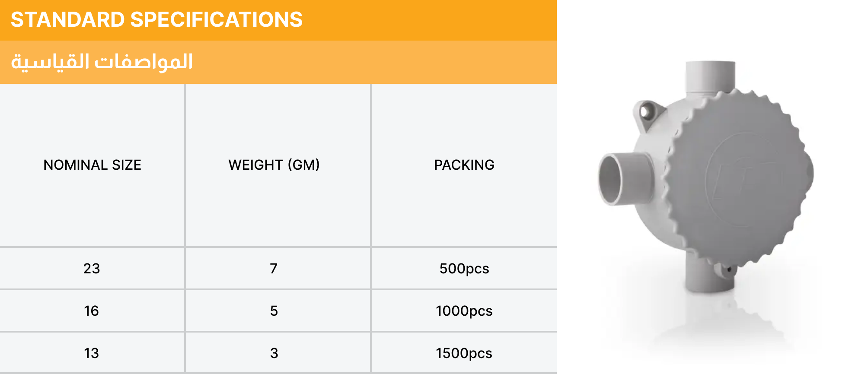Click the PACKING column header

tap(464, 165)
